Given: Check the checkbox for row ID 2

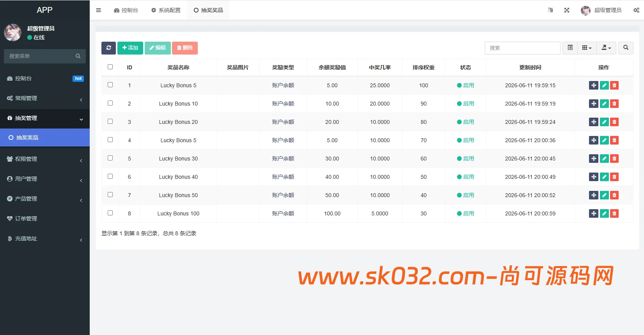Looking at the screenshot, I should (x=110, y=103).
